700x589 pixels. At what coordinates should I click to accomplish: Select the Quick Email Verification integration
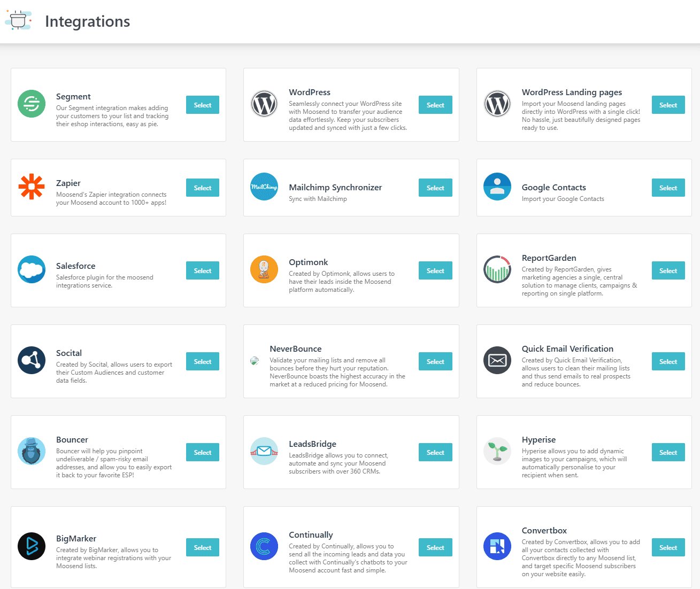[x=668, y=361]
